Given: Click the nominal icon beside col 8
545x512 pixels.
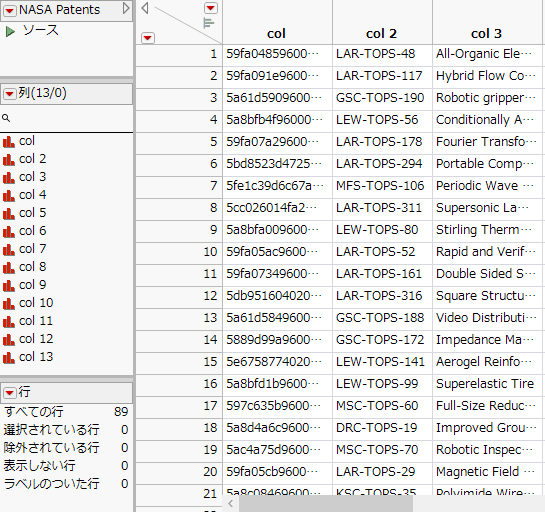Looking at the screenshot, I should pos(9,268).
